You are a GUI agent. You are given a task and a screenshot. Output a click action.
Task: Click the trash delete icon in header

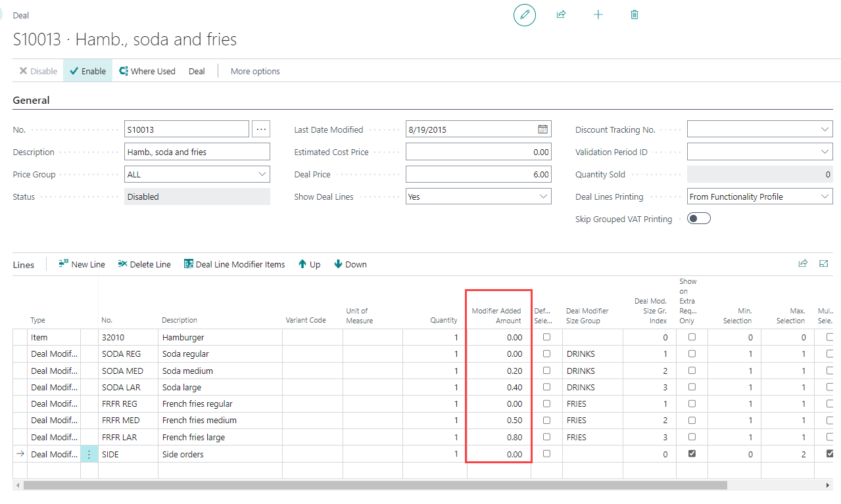click(635, 14)
